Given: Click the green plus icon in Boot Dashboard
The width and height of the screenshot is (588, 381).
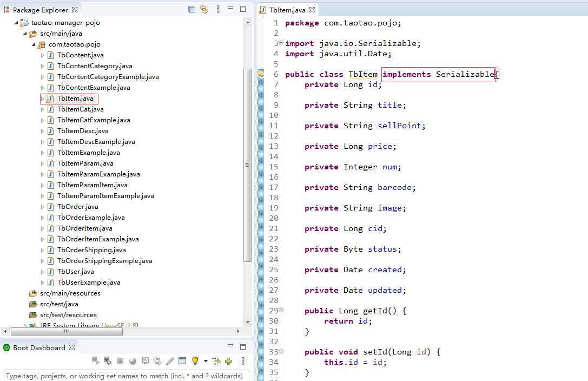Looking at the screenshot, I should [229, 361].
